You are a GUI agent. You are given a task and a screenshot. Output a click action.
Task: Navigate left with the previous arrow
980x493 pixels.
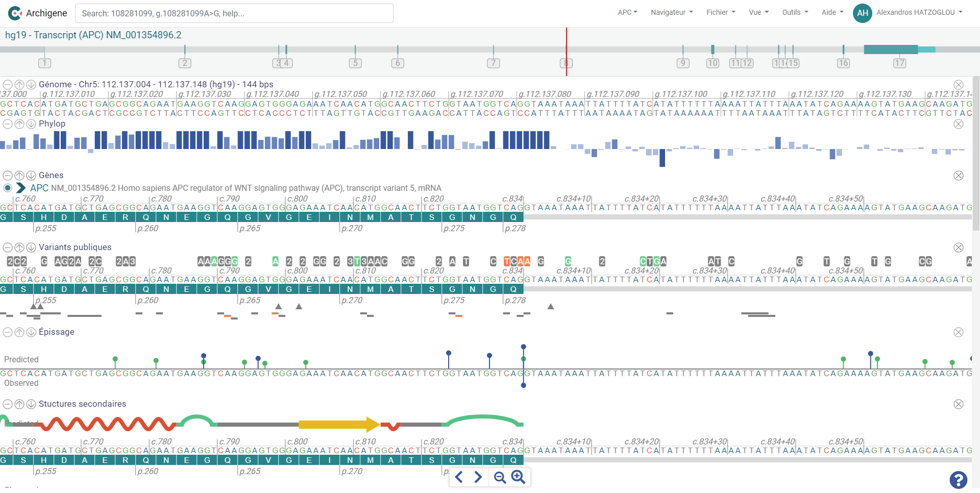[x=459, y=477]
